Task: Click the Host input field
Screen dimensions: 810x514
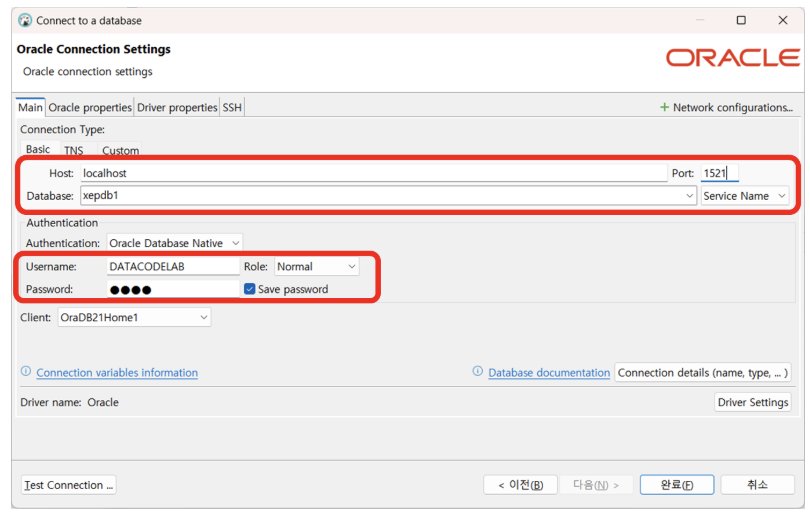Action: (372, 173)
